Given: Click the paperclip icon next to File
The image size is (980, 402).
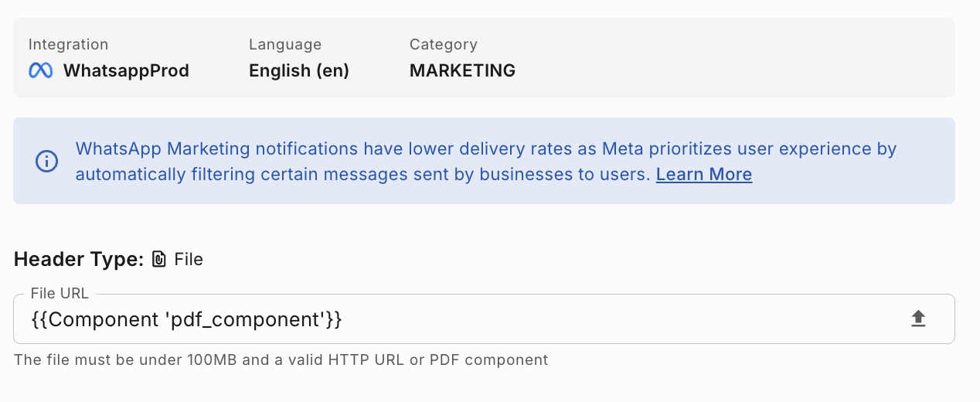Looking at the screenshot, I should (x=159, y=259).
